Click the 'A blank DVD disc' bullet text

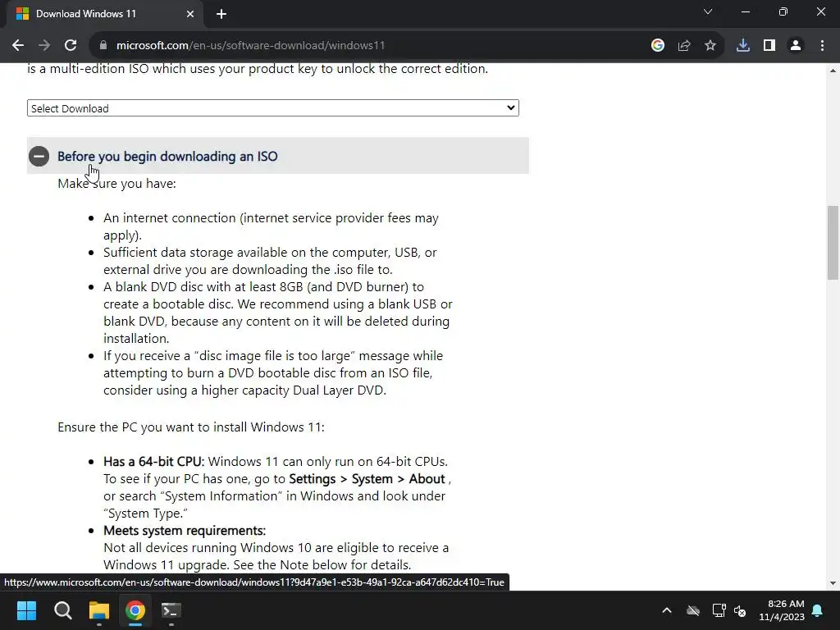[278, 313]
